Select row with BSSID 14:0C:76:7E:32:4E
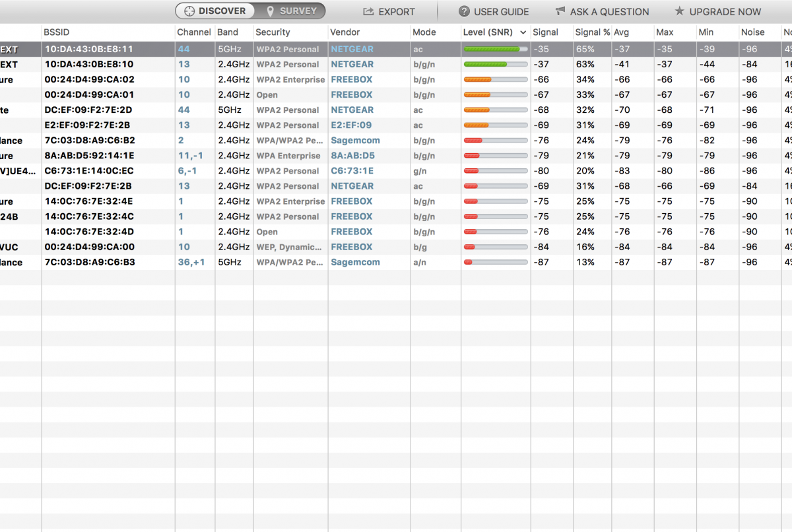 point(396,201)
